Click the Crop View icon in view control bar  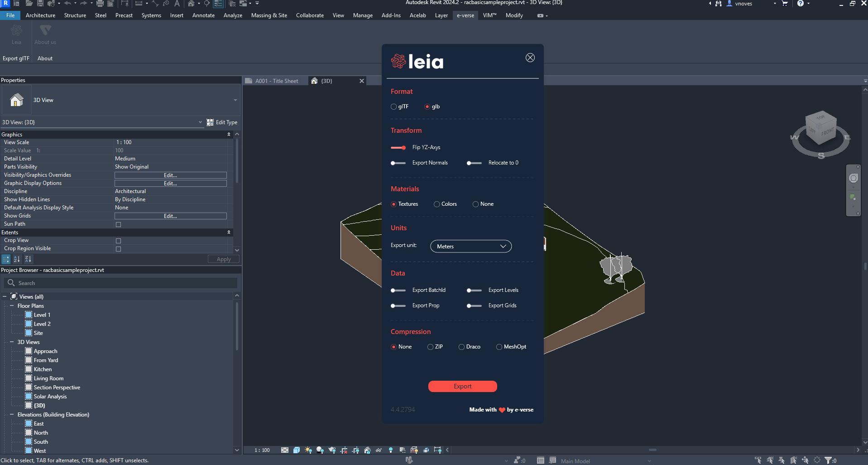tap(344, 450)
